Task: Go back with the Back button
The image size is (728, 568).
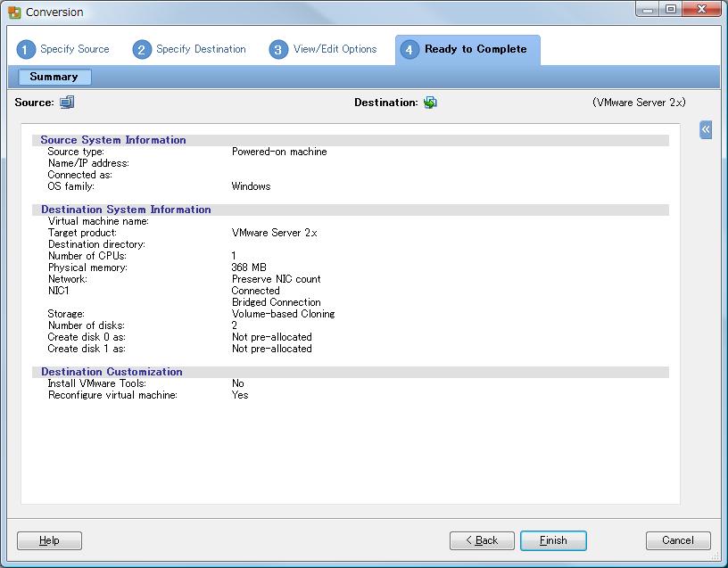Action: tap(482, 540)
